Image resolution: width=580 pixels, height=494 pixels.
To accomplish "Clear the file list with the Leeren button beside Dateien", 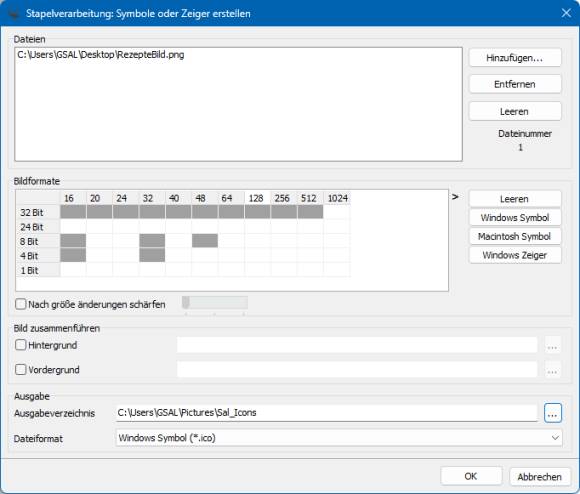I will click(x=515, y=111).
